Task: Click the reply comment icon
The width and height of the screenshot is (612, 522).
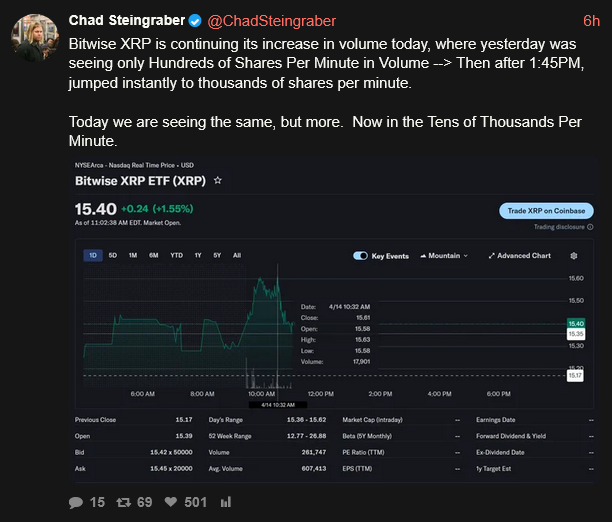Action: [76, 502]
